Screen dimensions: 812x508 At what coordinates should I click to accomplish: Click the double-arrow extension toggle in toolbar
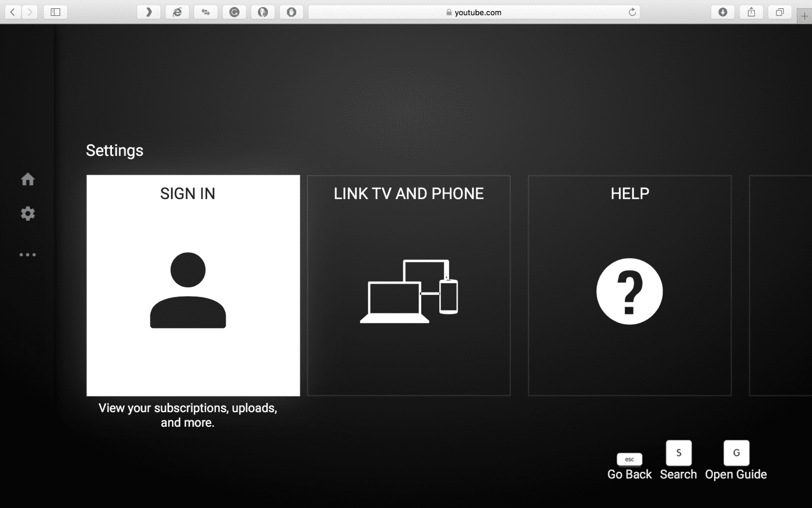click(205, 12)
